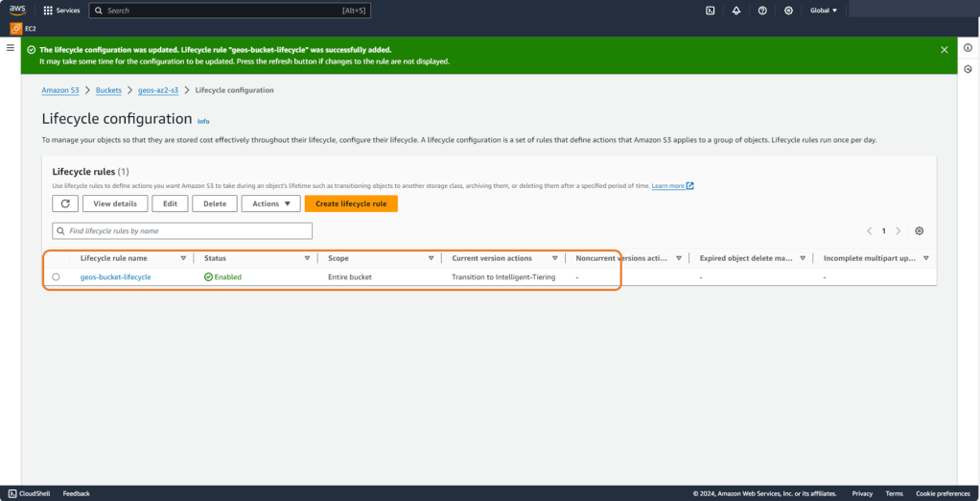Select the geos-bucket-lifecycle rule radio button
980x501 pixels.
tap(56, 276)
